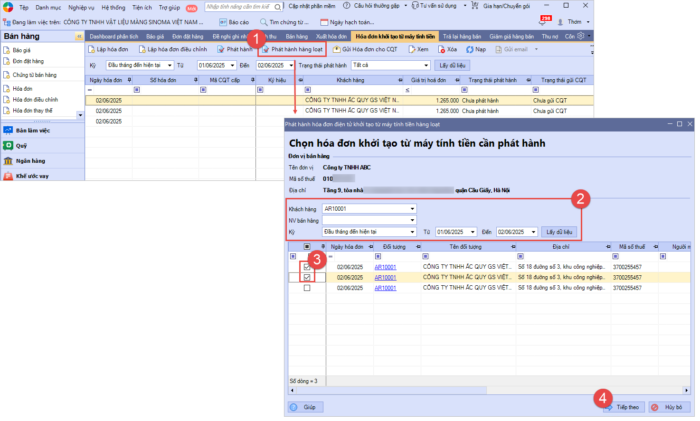The width and height of the screenshot is (700, 421).
Task: Untick the second invoice row checkbox
Action: pos(307,277)
